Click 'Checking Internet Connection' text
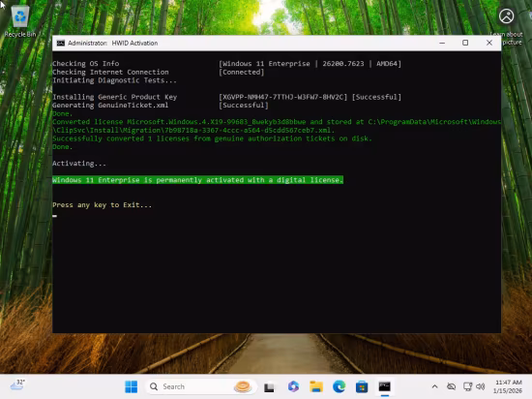 (x=110, y=72)
